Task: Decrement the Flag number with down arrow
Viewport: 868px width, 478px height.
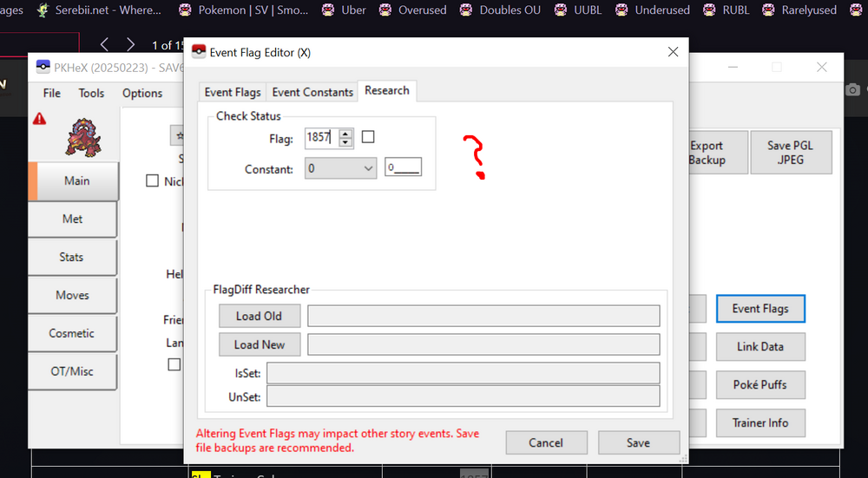Action: pos(346,141)
